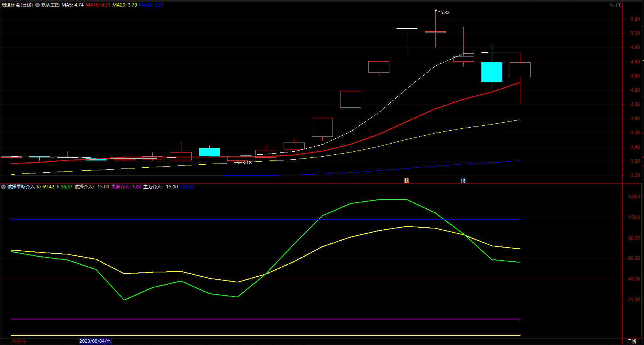Viewport: 644px width, 345px height.
Task: Select the large cyan candlestick near 4.60
Action: tap(492, 72)
